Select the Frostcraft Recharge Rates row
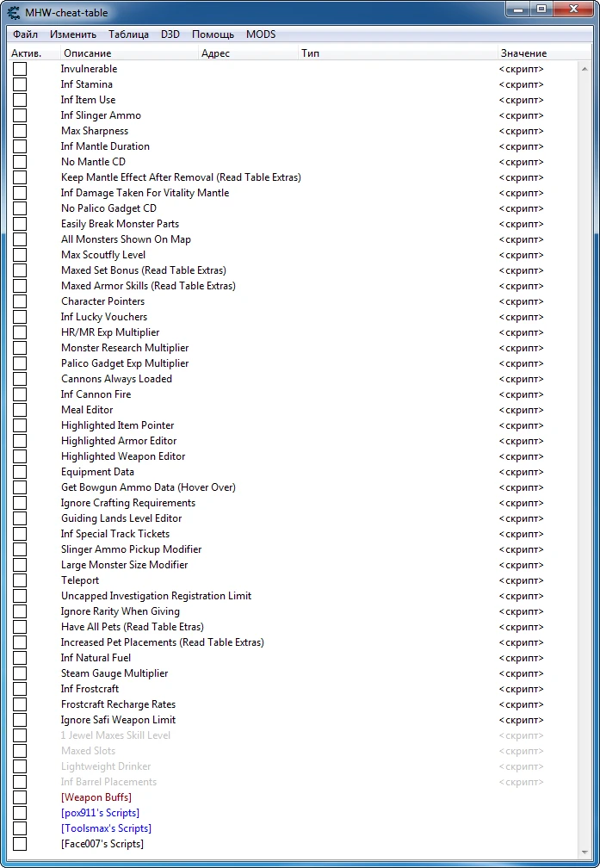The height and width of the screenshot is (868, 600). (x=119, y=704)
